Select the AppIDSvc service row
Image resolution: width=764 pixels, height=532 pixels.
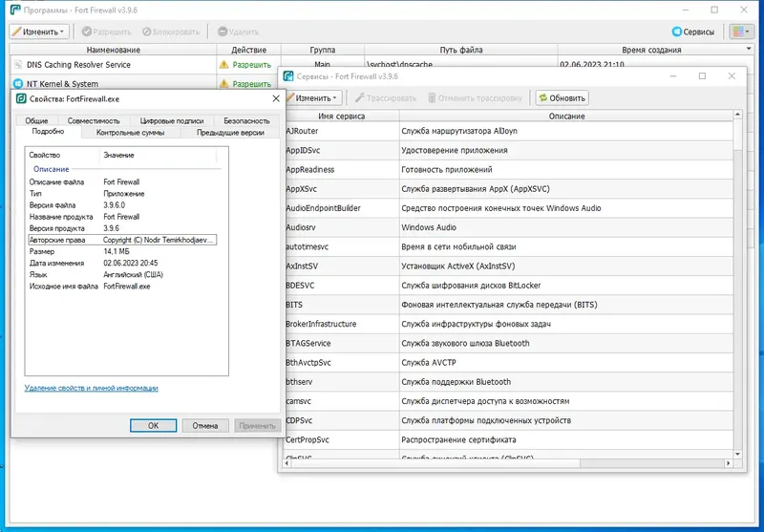click(x=508, y=150)
